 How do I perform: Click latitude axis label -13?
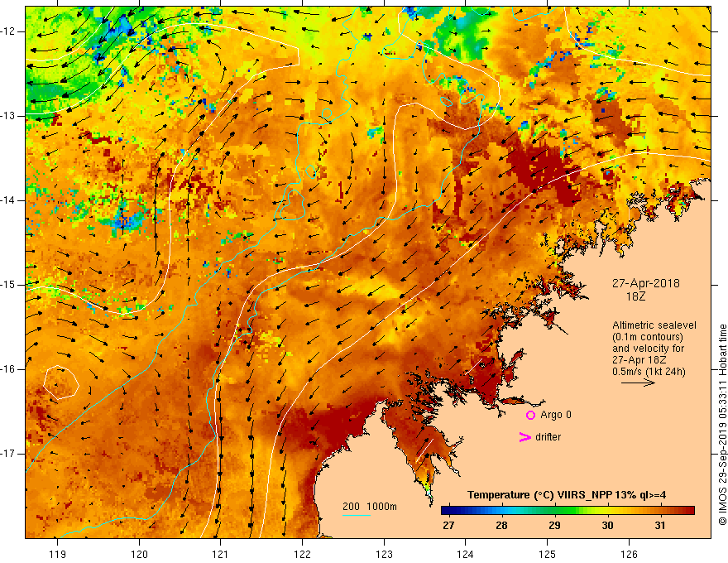[9, 116]
